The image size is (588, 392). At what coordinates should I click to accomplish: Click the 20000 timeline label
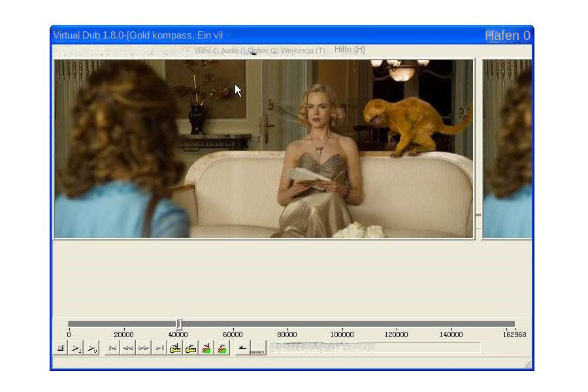[123, 335]
